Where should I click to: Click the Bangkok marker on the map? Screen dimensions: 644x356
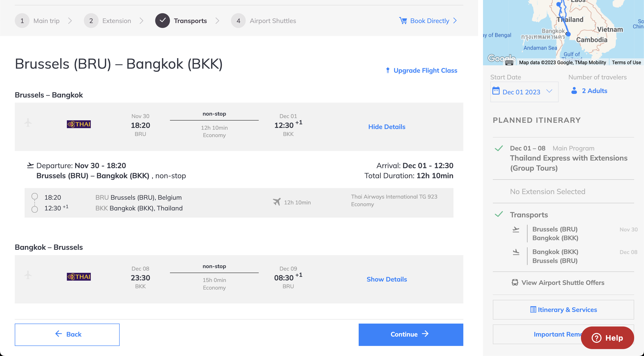pyautogui.click(x=568, y=34)
